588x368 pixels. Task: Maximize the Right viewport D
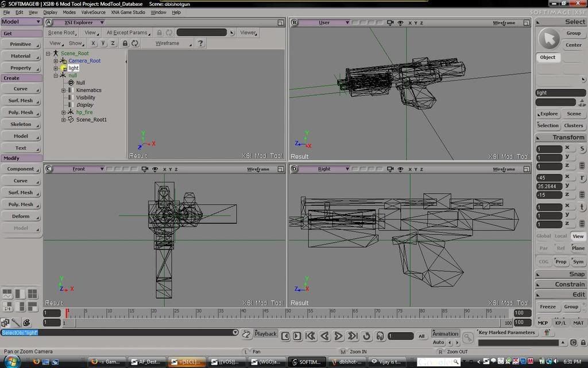(x=527, y=170)
